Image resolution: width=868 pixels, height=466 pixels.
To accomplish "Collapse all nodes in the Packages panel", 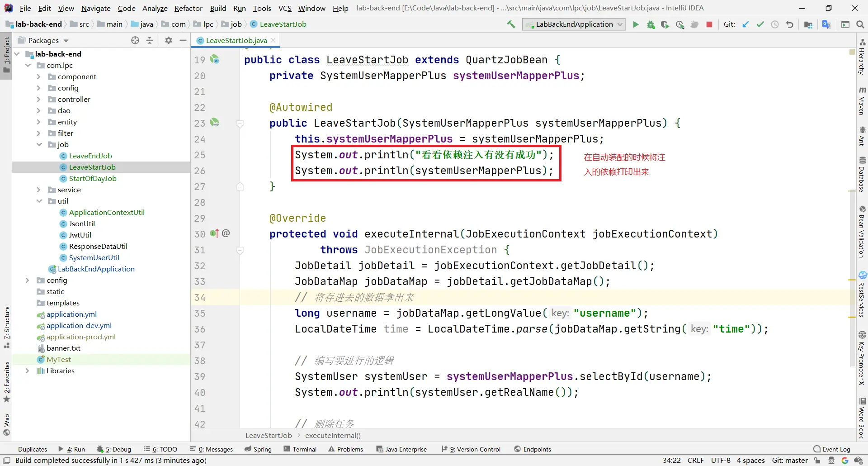I will click(150, 40).
